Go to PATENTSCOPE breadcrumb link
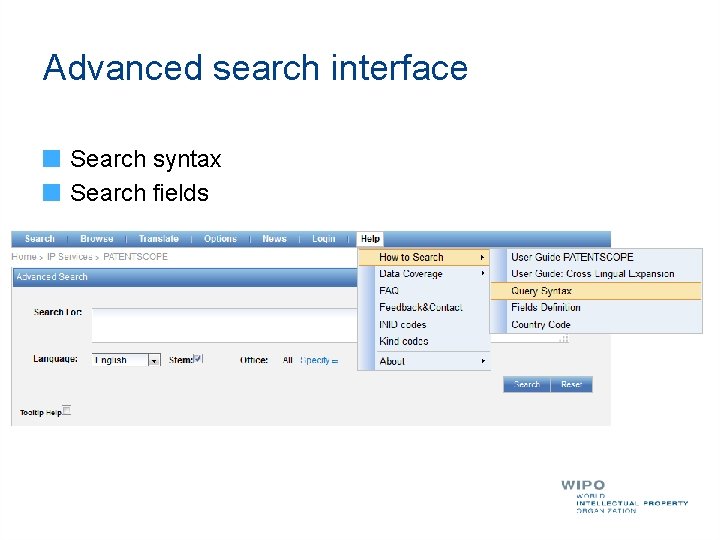Viewport: 720px width, 540px height. pos(135,257)
